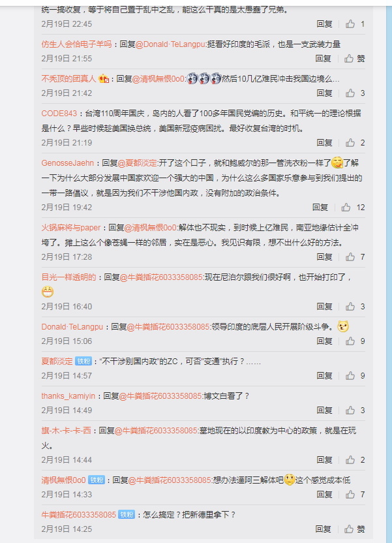Like the comment by GenosseJaehn
392x543 pixels.
(346, 208)
